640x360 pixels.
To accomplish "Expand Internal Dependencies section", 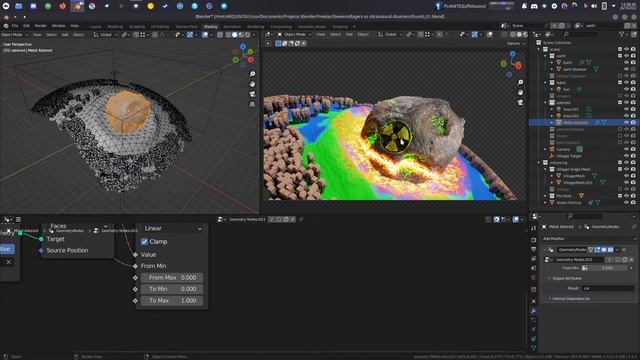I will [570, 298].
